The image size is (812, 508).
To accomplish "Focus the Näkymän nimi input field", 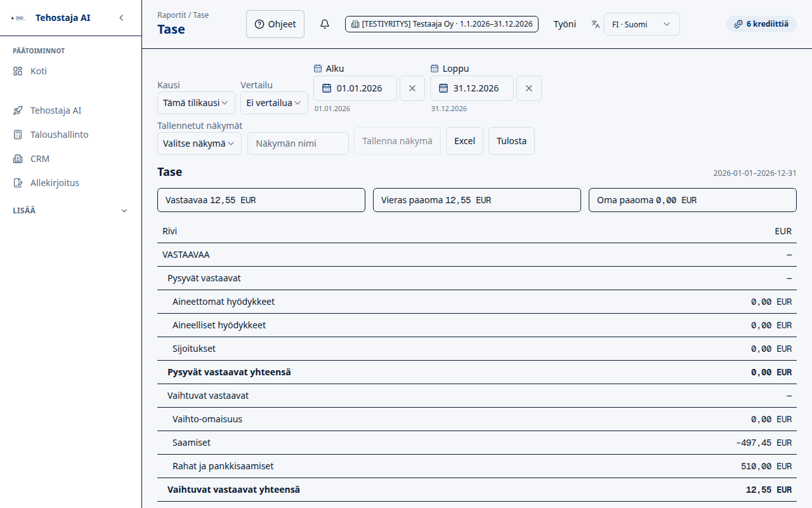I will click(x=298, y=144).
